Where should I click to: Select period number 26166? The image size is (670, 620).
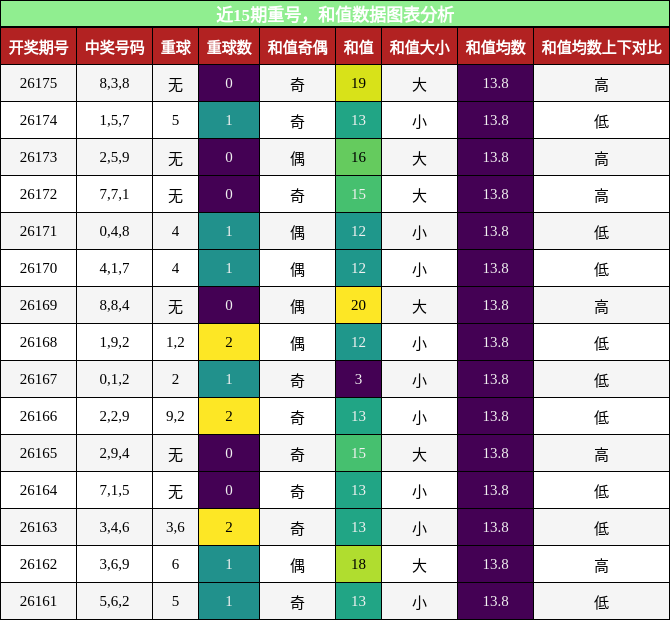click(x=38, y=416)
